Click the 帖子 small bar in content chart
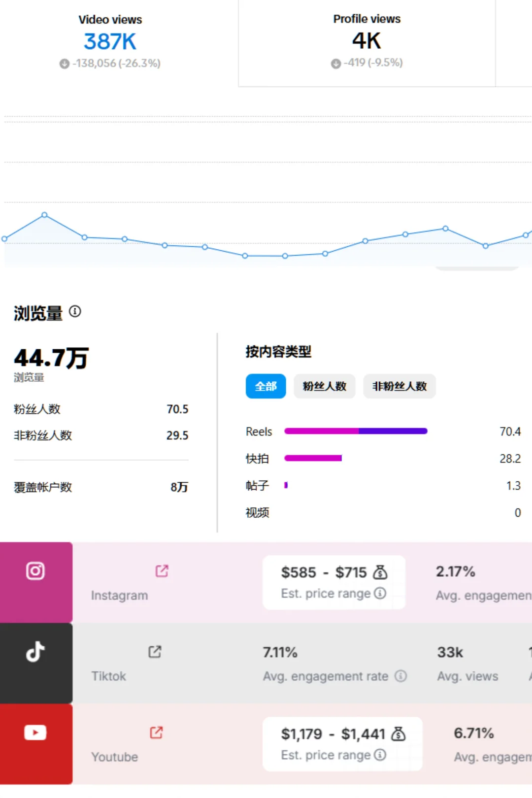The width and height of the screenshot is (532, 798). coord(286,485)
